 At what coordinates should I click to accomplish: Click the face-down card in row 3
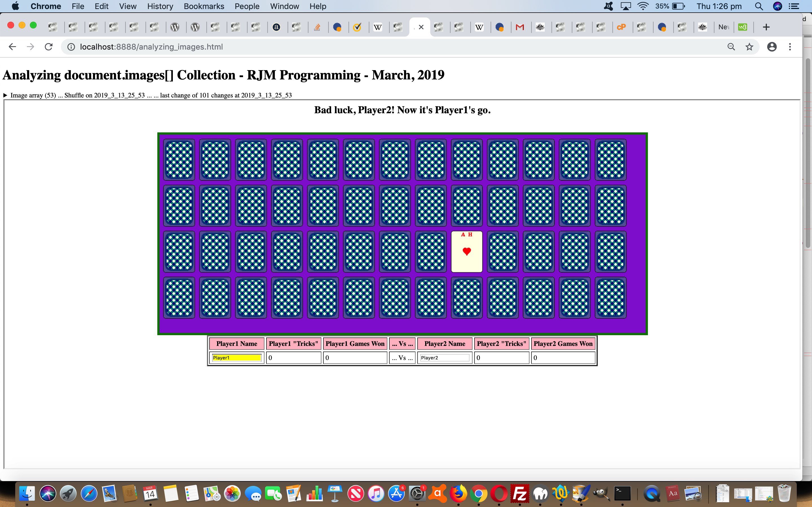pos(180,251)
